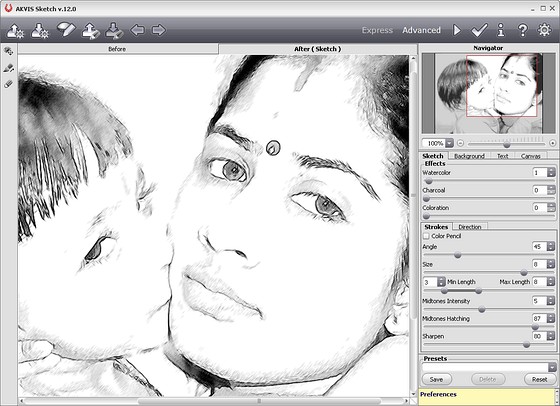This screenshot has height=406, width=560.
Task: Click the Midtones Intensity slider handle
Action: (482, 310)
